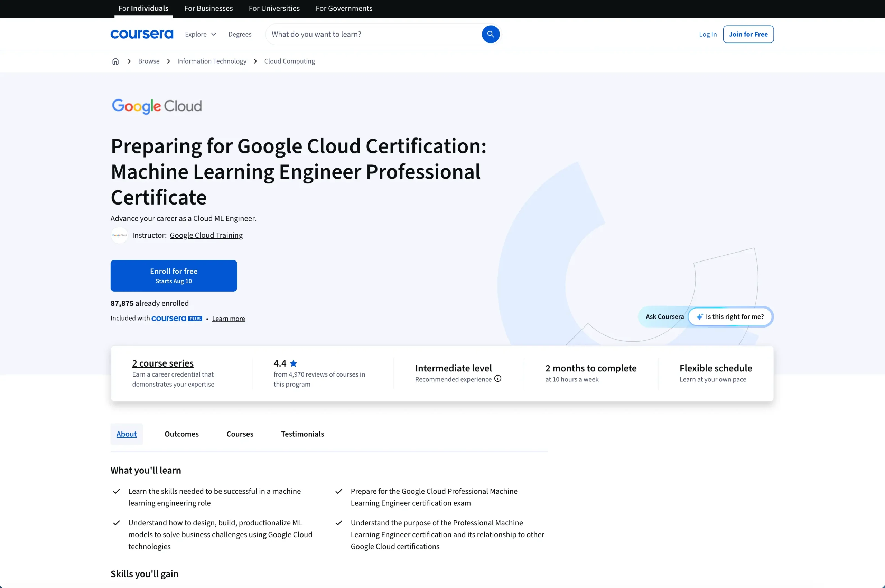This screenshot has height=588, width=885.
Task: Click the checkmark beside Prepare for the Google Cloud
Action: coord(339,491)
